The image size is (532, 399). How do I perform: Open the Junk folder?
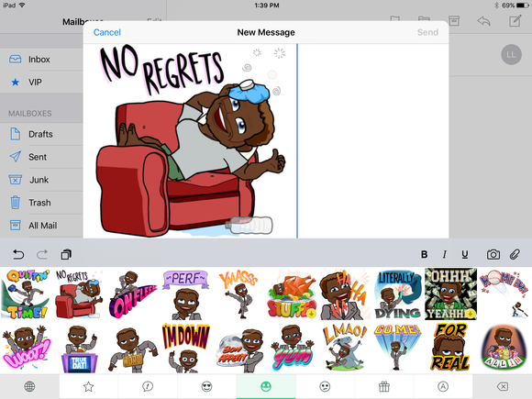point(41,180)
